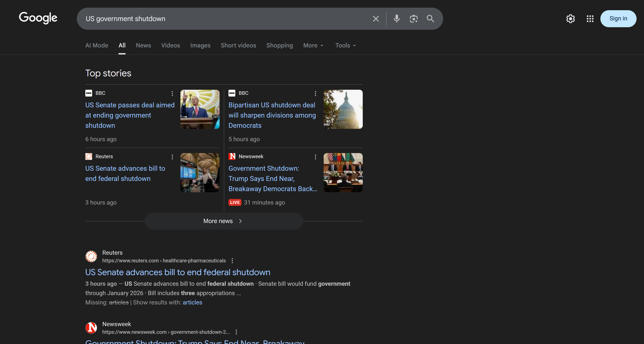Click the Google logo
This screenshot has width=644, height=344.
point(38,18)
